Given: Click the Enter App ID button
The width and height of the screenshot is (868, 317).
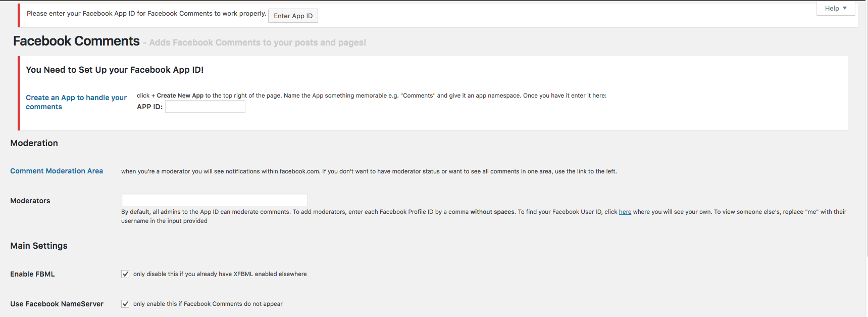Looking at the screenshot, I should pyautogui.click(x=293, y=16).
